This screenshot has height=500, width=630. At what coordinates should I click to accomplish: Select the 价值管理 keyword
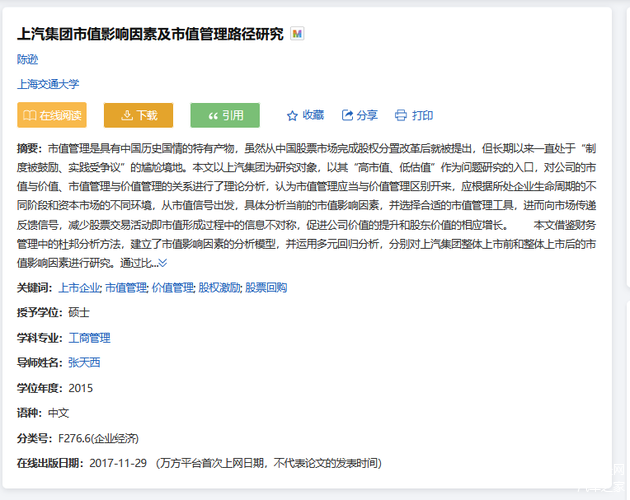click(172, 288)
